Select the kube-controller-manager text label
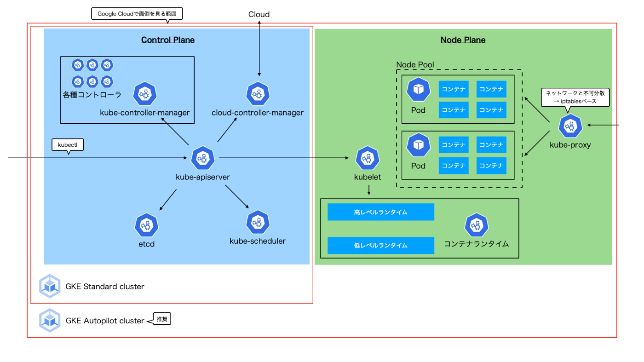The width and height of the screenshot is (644, 362). click(x=145, y=113)
